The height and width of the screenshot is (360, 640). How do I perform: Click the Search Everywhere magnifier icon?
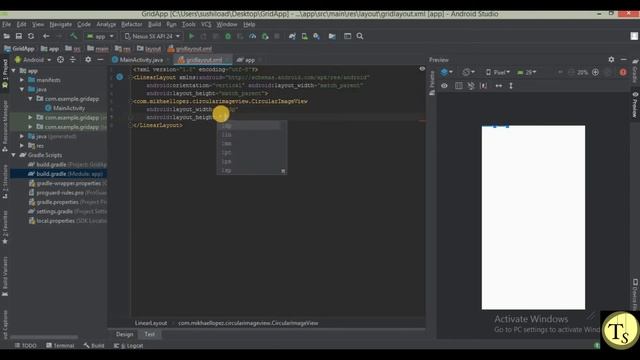(x=360, y=36)
